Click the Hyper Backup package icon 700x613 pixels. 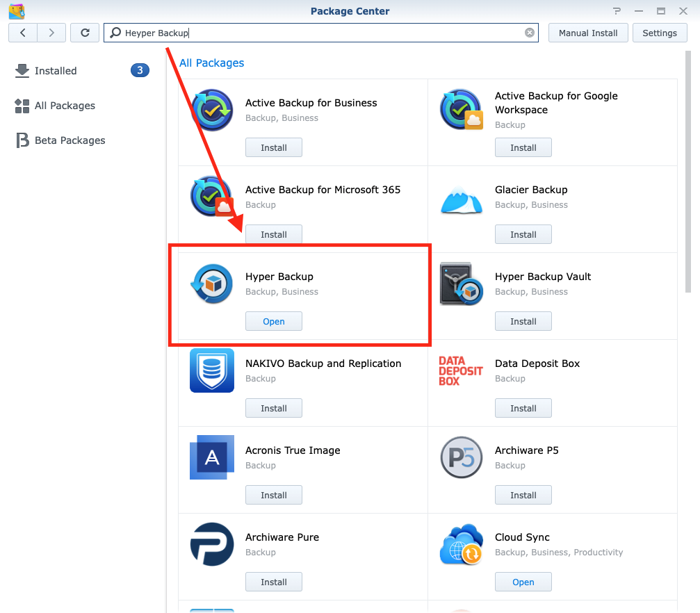tap(212, 284)
